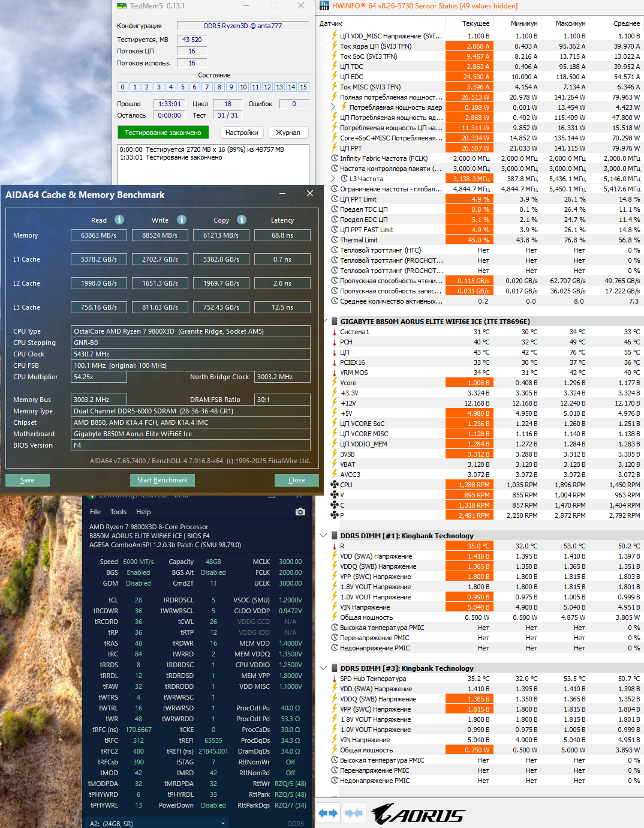Click the lightning icon on the Vcore row

335,383
